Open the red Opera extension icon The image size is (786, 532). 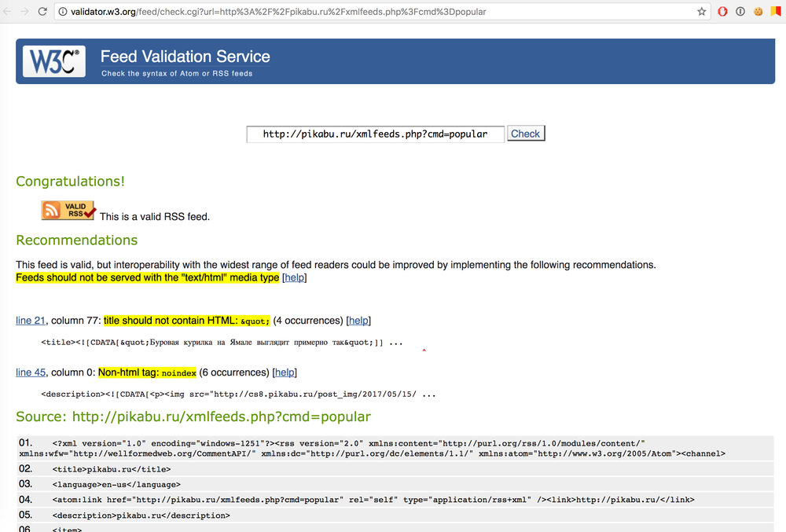(722, 12)
